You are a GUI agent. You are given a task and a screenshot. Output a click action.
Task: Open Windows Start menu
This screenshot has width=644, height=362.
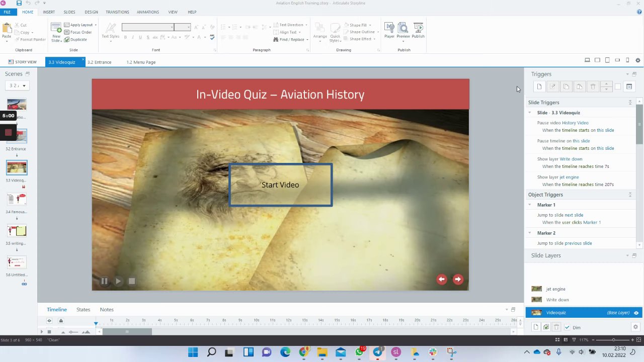(193, 352)
